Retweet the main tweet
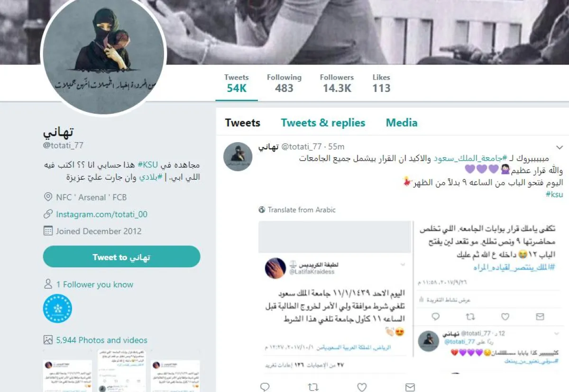Screen dimensions: 569x392 [313, 387]
